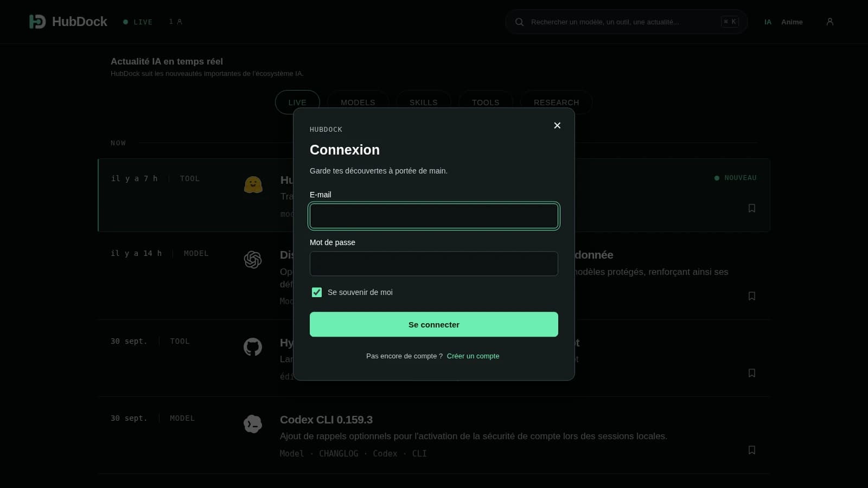This screenshot has width=868, height=488.
Task: Switch to the RESEARCH tab
Action: [556, 102]
